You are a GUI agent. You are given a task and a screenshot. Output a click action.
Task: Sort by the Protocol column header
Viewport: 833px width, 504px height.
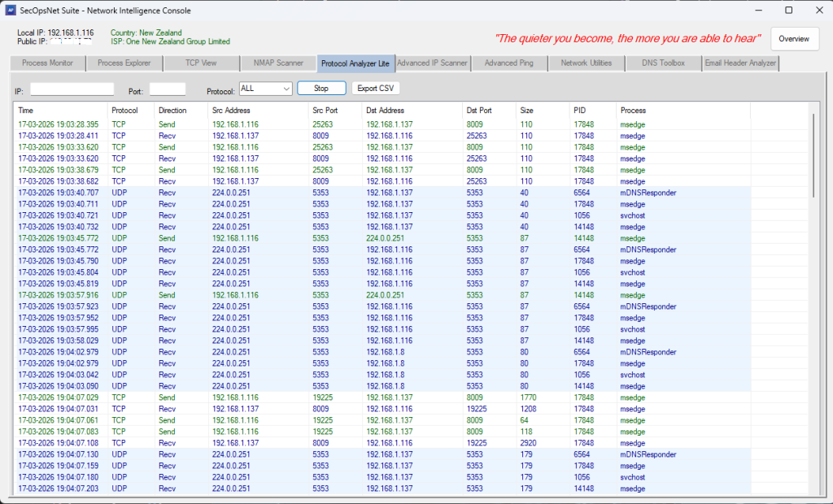tap(124, 111)
